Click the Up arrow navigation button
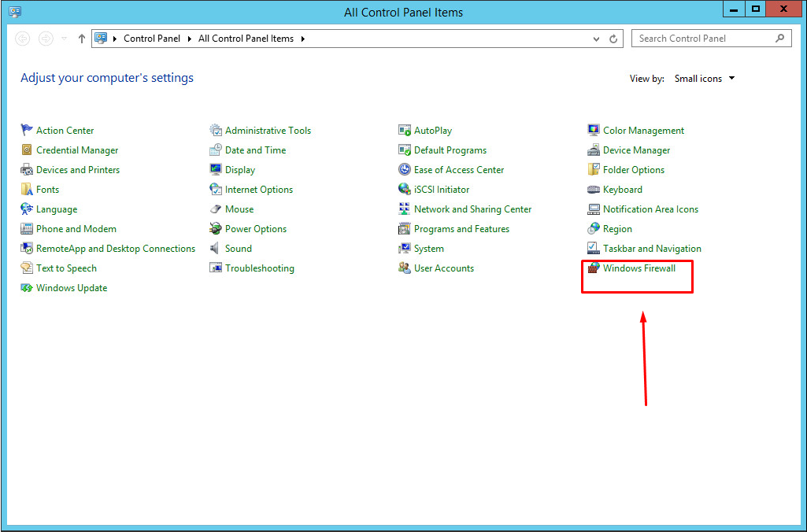Screen dimensions: 807x532 click(x=82, y=39)
